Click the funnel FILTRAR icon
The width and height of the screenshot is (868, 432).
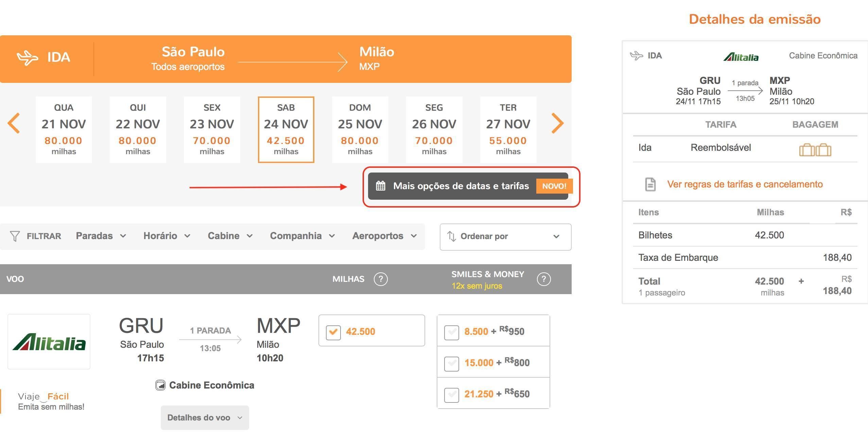pos(15,236)
